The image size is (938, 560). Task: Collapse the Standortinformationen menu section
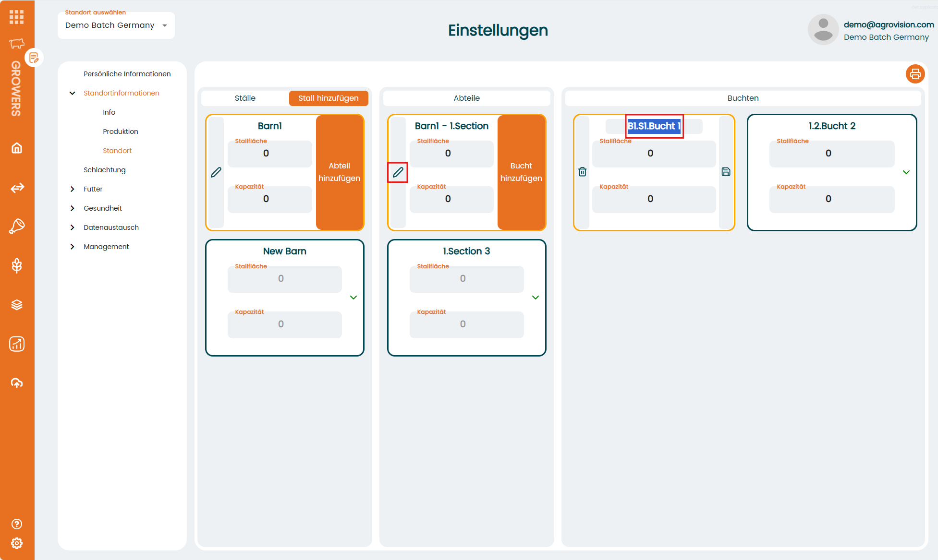point(73,93)
